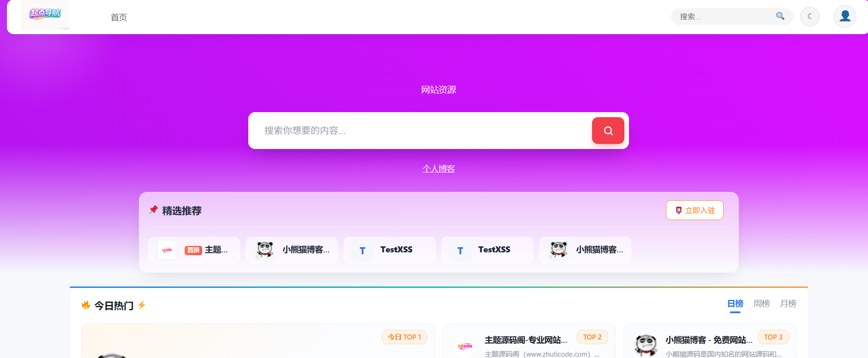Open the 小熊猫博客 - 免费网站 title link
Viewport: 868px width, 358px height.
click(709, 340)
